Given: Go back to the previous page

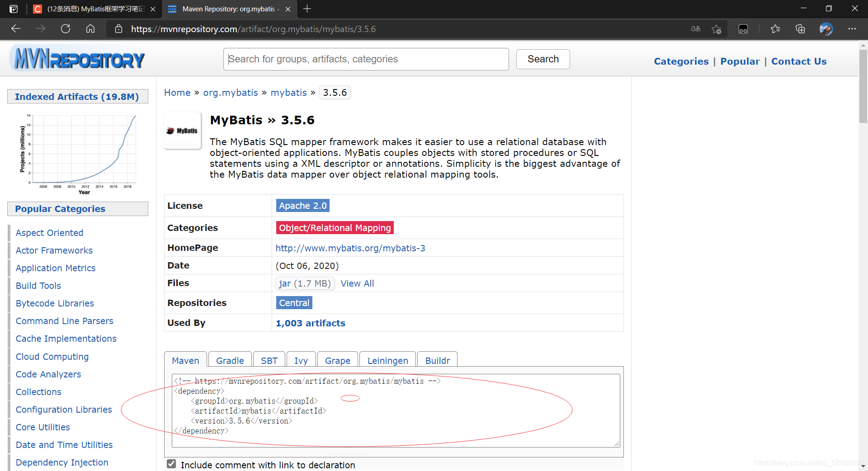Looking at the screenshot, I should [x=16, y=29].
